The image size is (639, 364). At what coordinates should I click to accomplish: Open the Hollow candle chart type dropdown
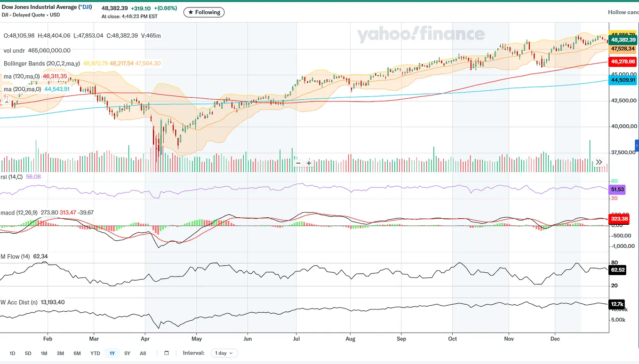pos(623,12)
